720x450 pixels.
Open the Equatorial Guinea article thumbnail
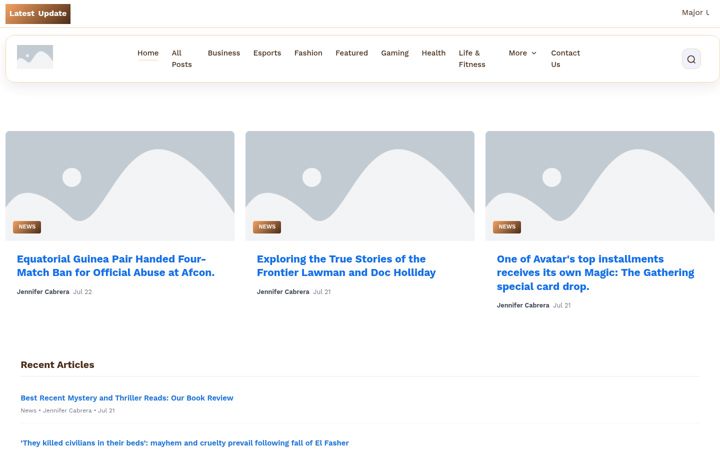click(120, 186)
